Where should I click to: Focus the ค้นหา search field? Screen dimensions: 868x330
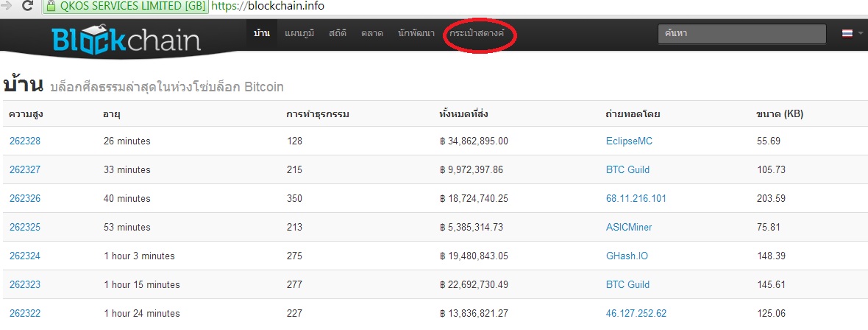click(741, 33)
